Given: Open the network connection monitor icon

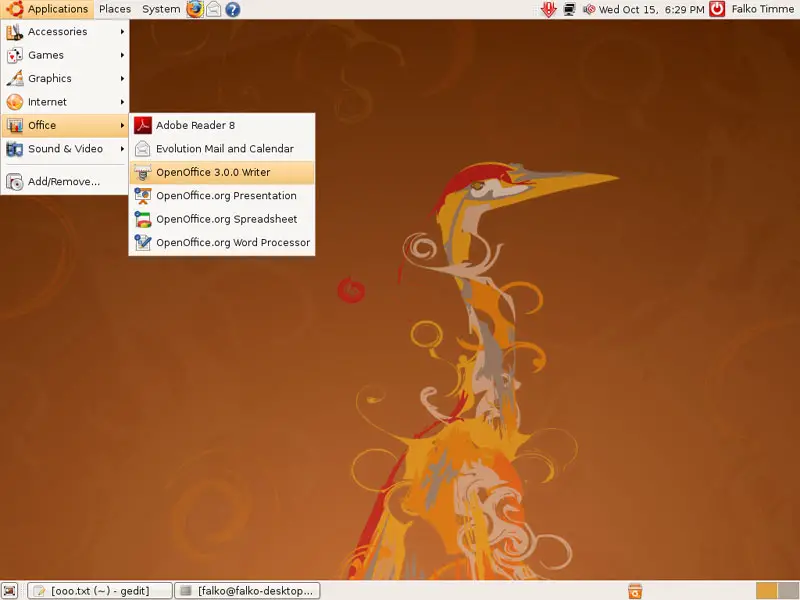Looking at the screenshot, I should (x=569, y=9).
